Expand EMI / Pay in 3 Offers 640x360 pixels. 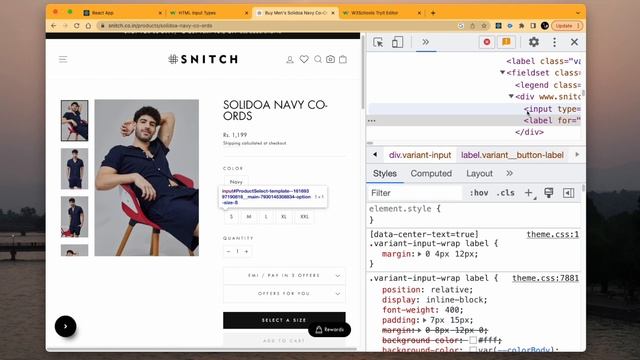pyautogui.click(x=284, y=276)
